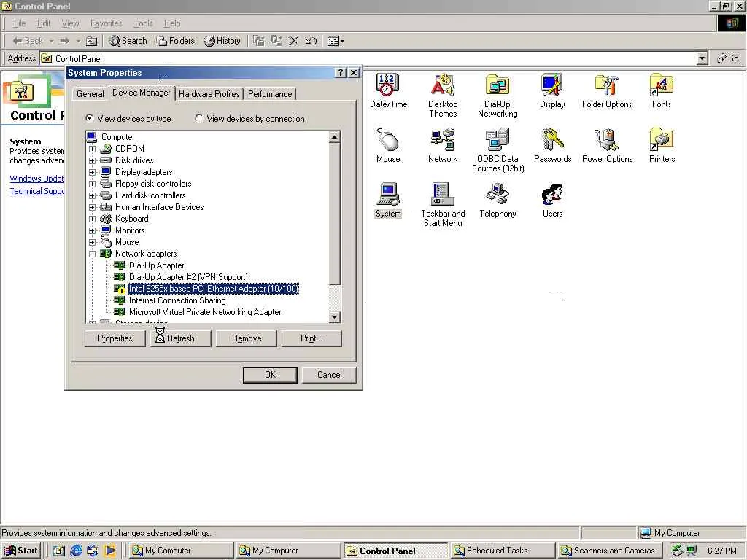Open the Technical Support link
The image size is (747, 560).
click(36, 191)
